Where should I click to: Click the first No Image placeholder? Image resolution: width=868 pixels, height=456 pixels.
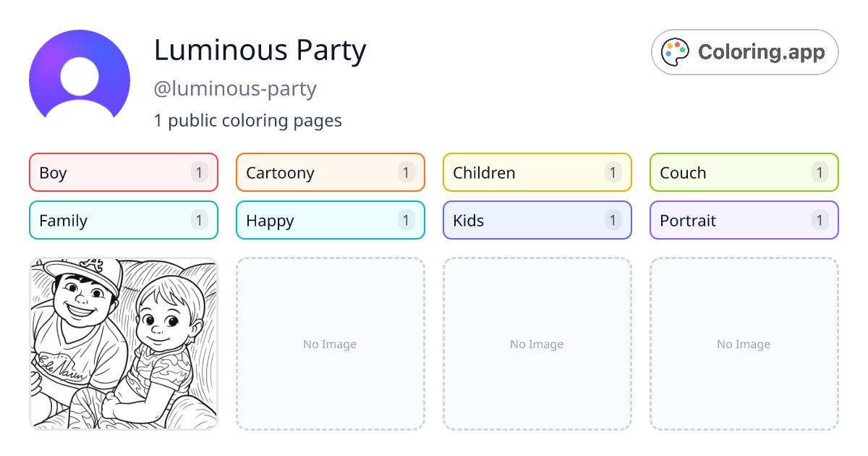[x=330, y=344]
